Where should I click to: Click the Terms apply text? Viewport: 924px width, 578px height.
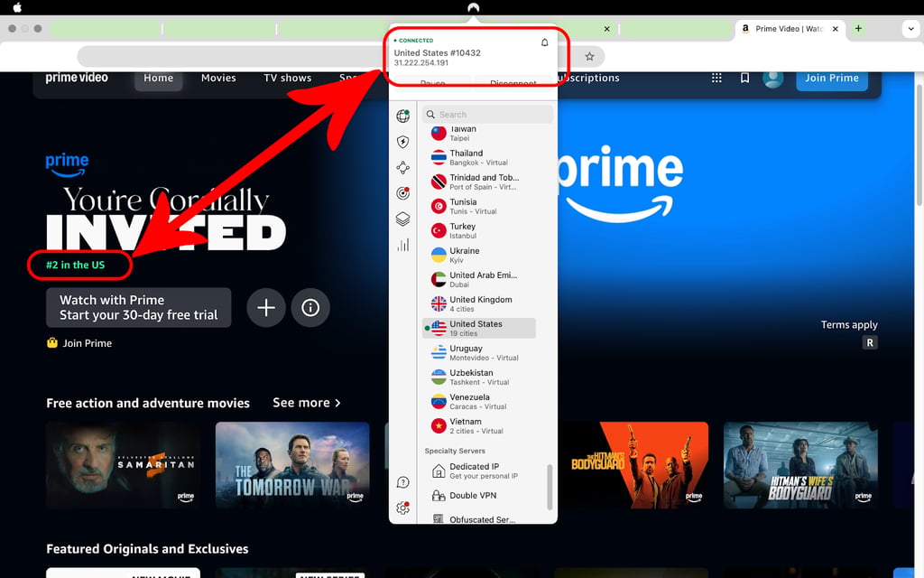click(x=849, y=324)
